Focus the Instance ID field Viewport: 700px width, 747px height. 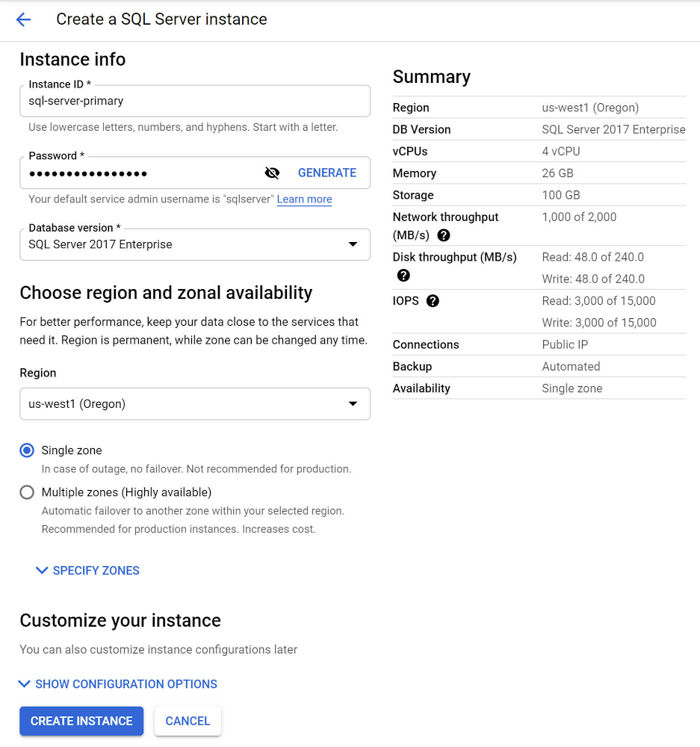pyautogui.click(x=195, y=101)
